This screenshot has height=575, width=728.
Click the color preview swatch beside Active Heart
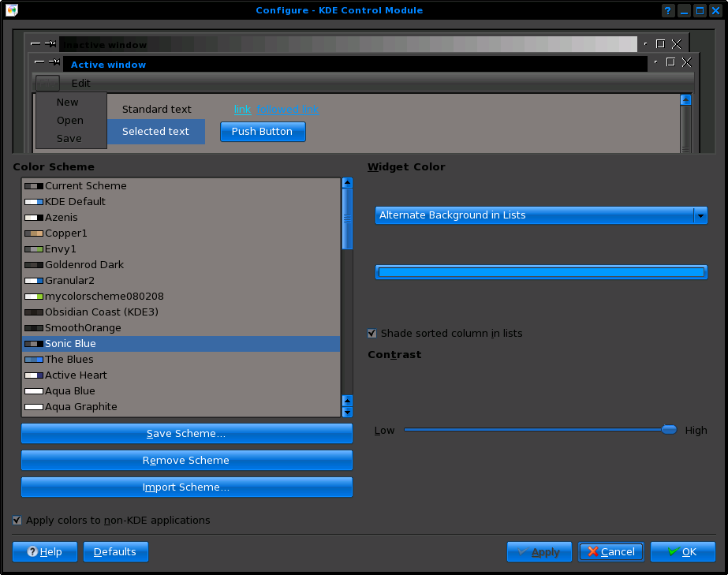click(x=34, y=375)
